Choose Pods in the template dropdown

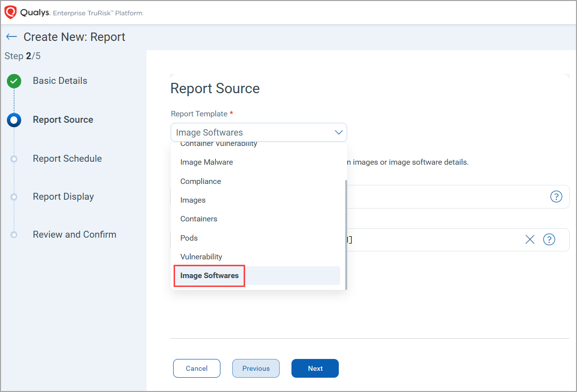(189, 238)
